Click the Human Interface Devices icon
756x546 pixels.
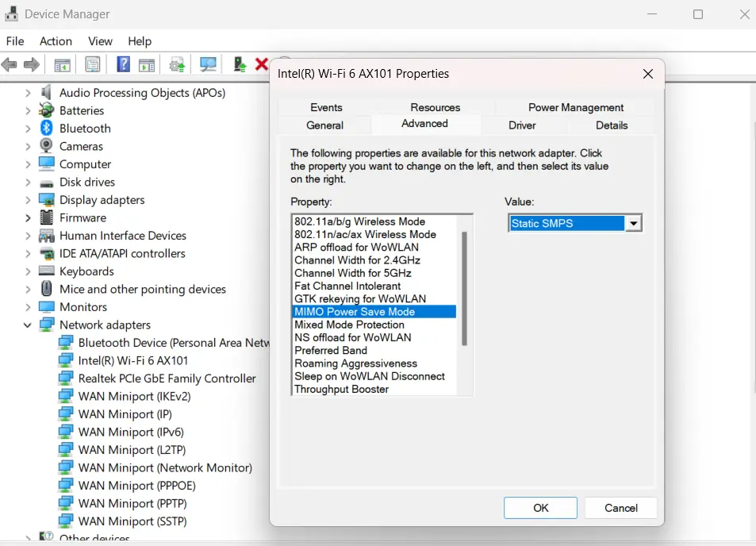46,235
